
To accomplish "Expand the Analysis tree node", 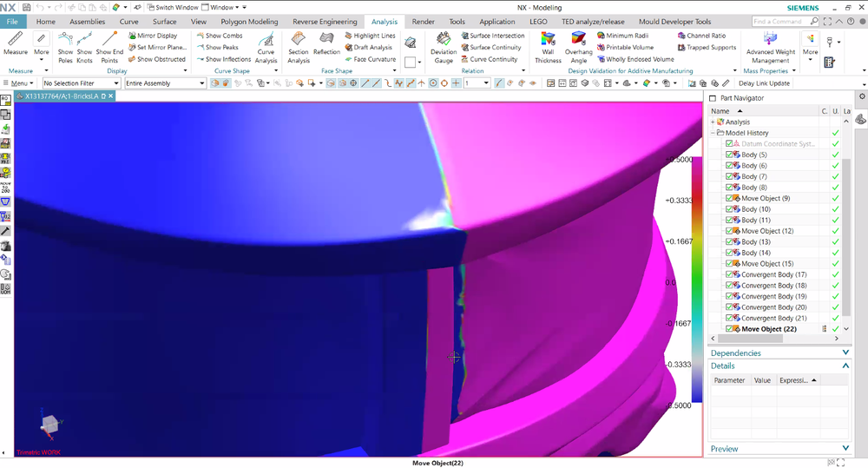I will [x=713, y=122].
